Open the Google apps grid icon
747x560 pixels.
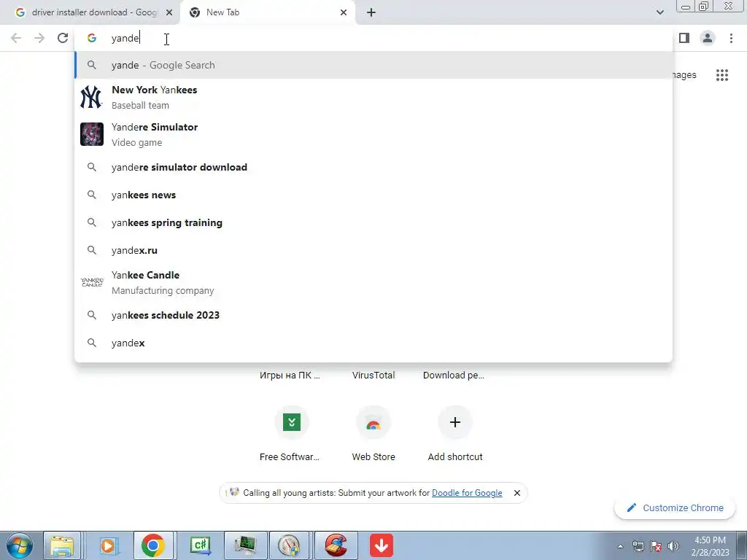pos(721,75)
